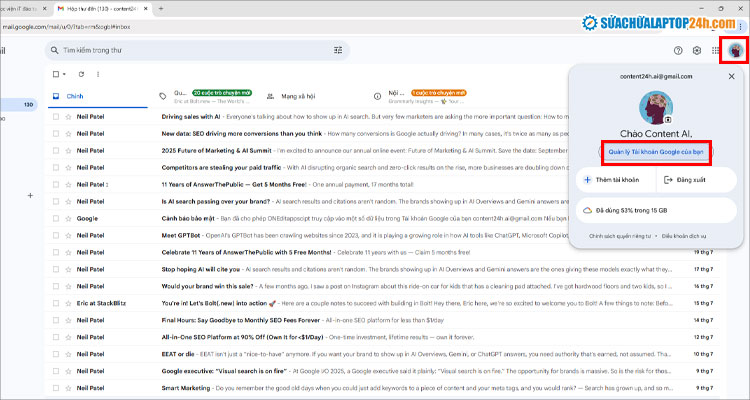Select 'New data: SEO driving' email checkbox
The width and height of the screenshot is (750, 400).
(56, 133)
